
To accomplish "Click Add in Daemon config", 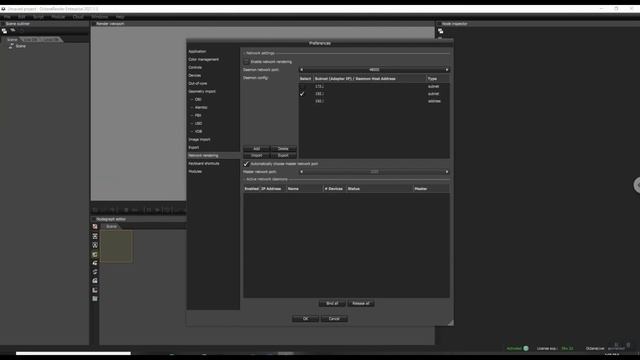I will pos(256,149).
